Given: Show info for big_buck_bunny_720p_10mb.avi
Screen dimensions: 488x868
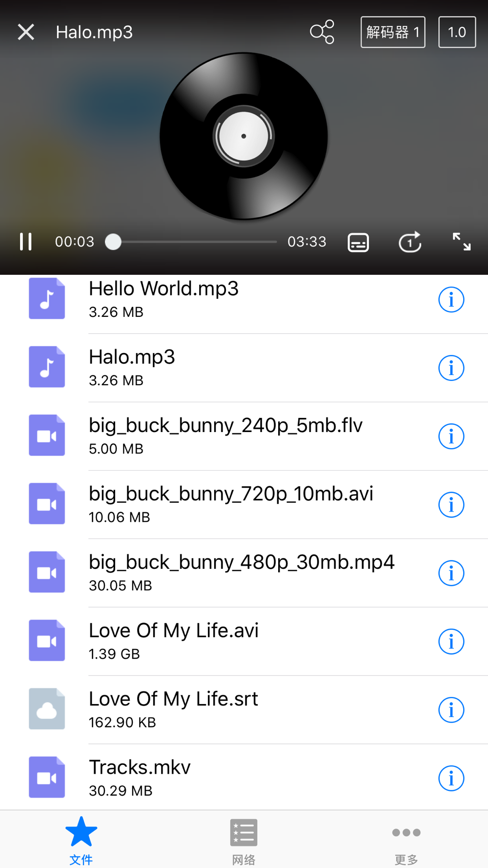Looking at the screenshot, I should [x=451, y=504].
